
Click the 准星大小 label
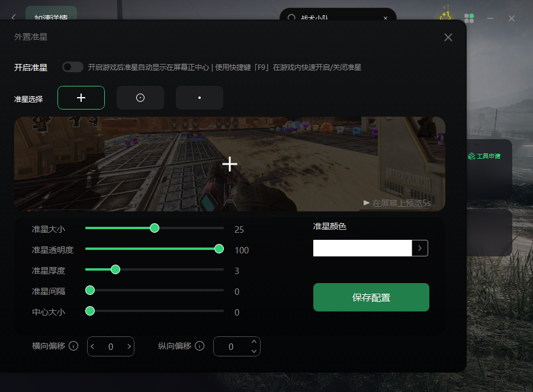click(x=49, y=229)
